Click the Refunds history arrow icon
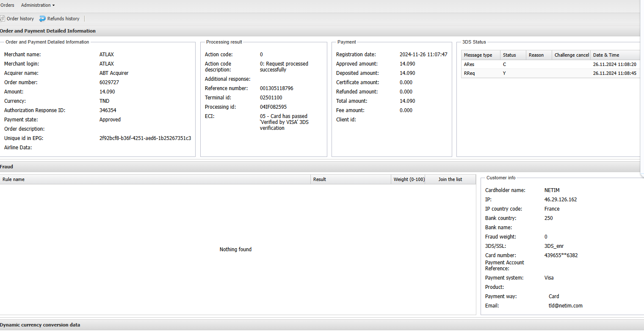 click(42, 19)
